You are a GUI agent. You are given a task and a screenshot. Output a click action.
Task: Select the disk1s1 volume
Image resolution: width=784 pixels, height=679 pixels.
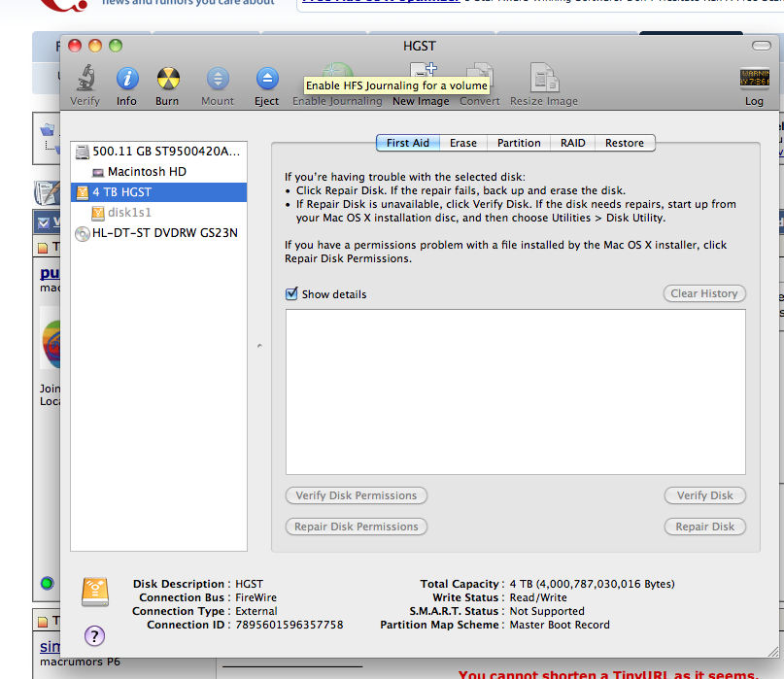158,213
